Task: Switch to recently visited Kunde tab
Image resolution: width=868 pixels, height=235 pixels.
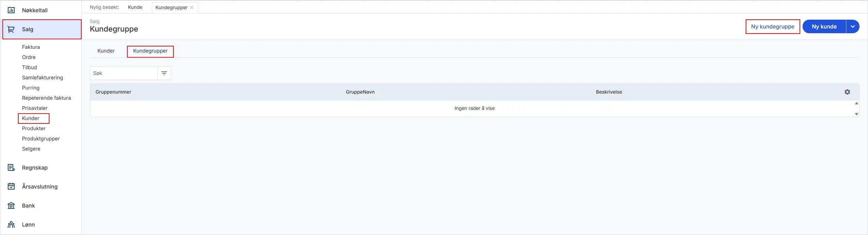Action: point(135,7)
